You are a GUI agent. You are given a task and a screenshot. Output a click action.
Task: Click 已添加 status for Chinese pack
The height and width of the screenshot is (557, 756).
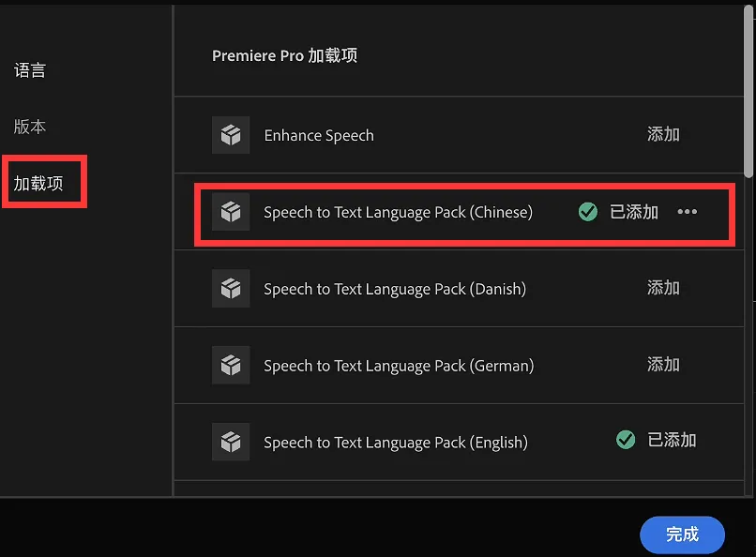pyautogui.click(x=634, y=212)
